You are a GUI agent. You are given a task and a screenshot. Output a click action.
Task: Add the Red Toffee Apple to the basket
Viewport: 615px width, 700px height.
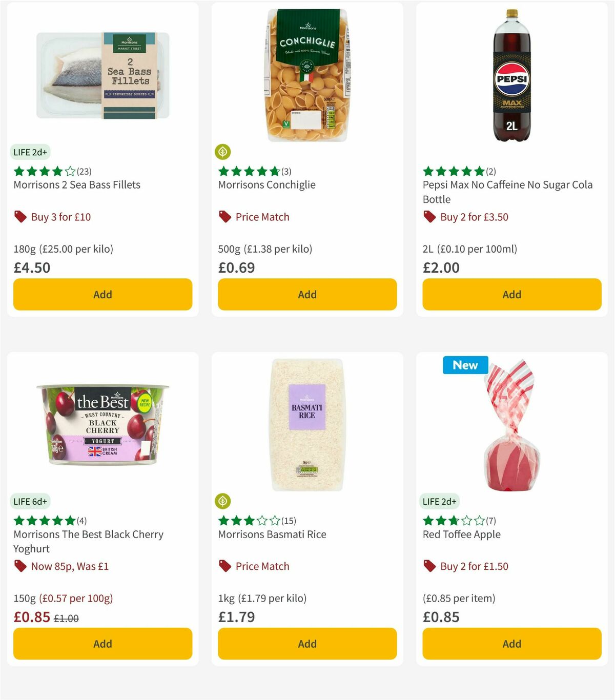[511, 644]
